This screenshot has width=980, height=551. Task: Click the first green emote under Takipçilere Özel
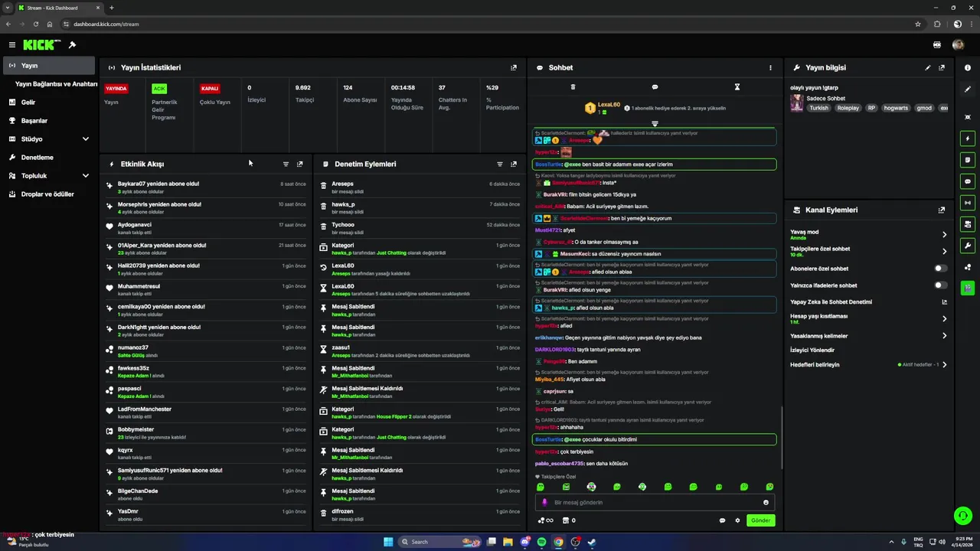pyautogui.click(x=541, y=487)
